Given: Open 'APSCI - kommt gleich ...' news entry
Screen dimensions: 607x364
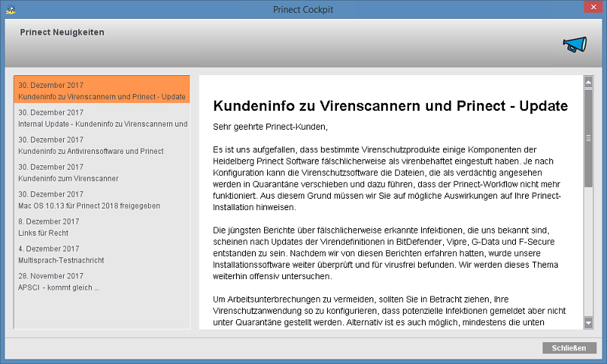Looking at the screenshot, I should [x=102, y=281].
